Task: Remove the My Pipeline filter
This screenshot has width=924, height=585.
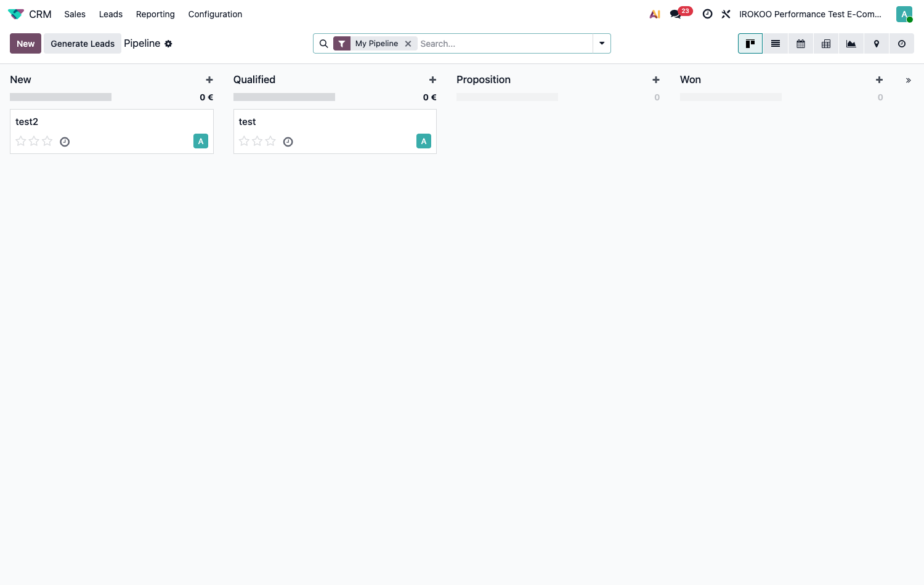Action: pyautogui.click(x=408, y=44)
